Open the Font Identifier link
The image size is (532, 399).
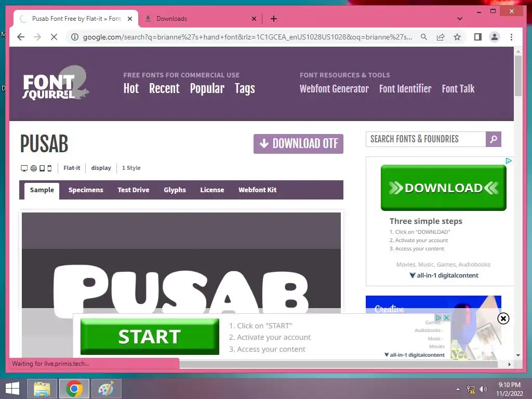click(405, 88)
